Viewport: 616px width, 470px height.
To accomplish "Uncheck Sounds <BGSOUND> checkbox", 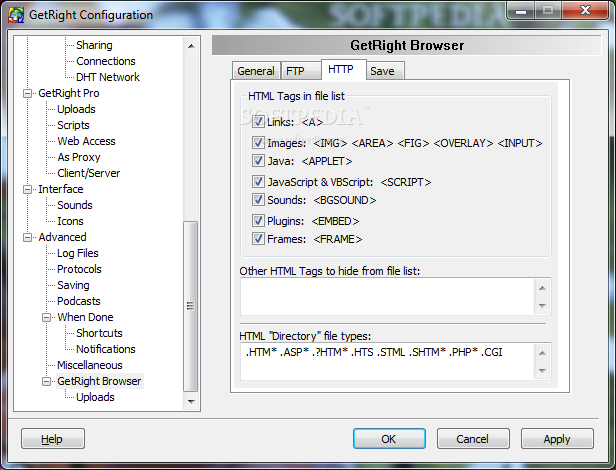I will 258,200.
